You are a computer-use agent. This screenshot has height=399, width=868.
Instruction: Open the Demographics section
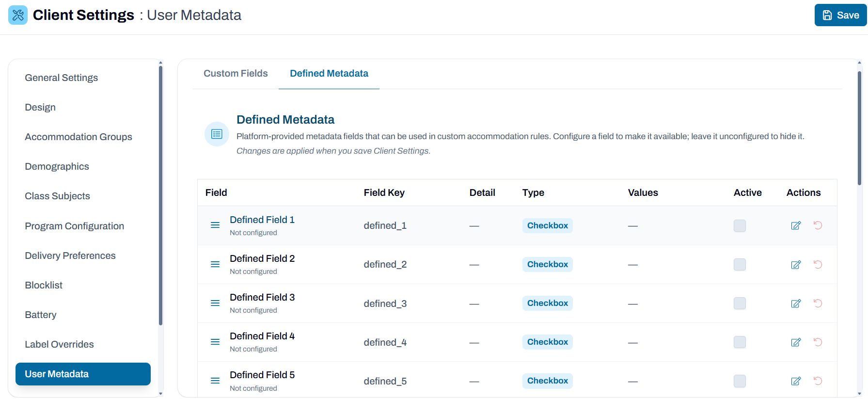pyautogui.click(x=57, y=166)
